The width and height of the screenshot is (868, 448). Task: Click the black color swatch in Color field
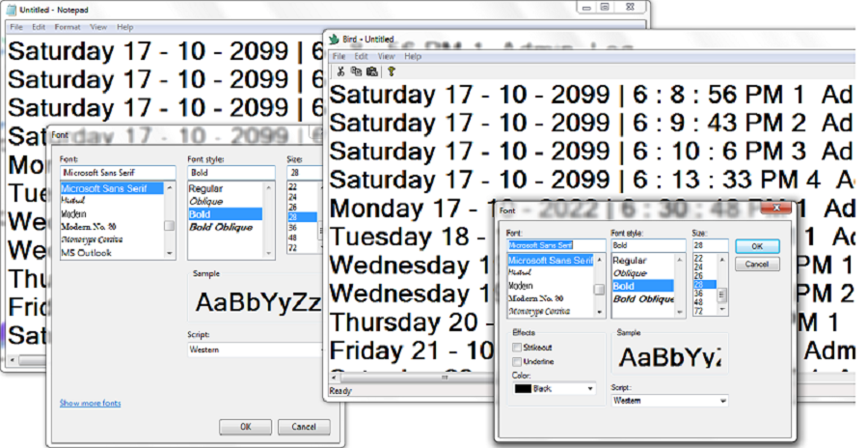click(x=523, y=389)
